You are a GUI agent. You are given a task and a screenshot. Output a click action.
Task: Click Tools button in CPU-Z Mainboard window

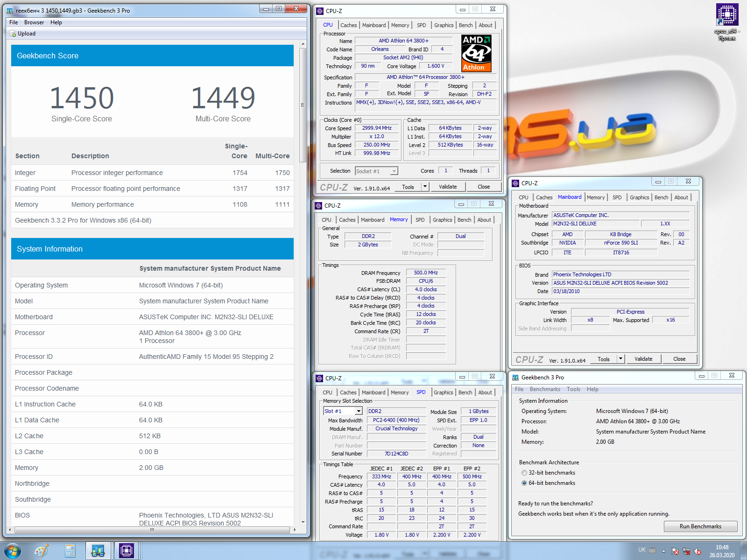tap(604, 359)
